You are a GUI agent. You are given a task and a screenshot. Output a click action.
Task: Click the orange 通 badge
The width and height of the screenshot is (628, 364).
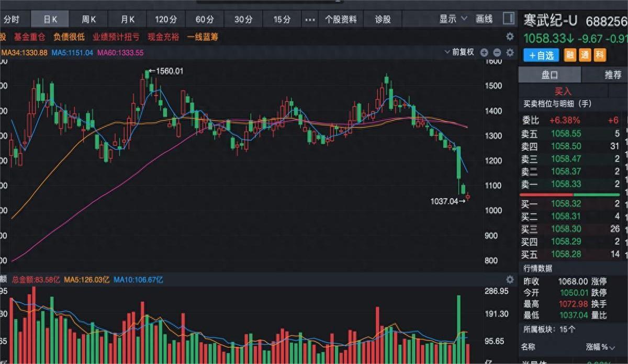tap(585, 55)
